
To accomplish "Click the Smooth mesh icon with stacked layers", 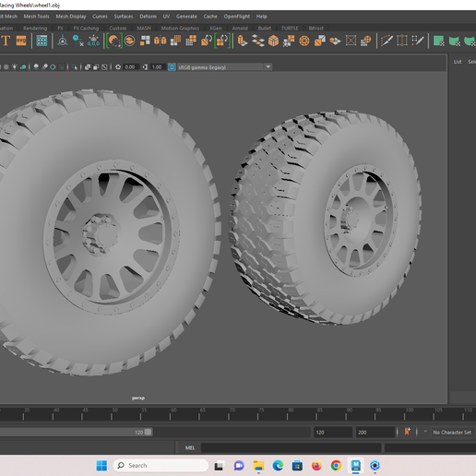I will pos(130,41).
